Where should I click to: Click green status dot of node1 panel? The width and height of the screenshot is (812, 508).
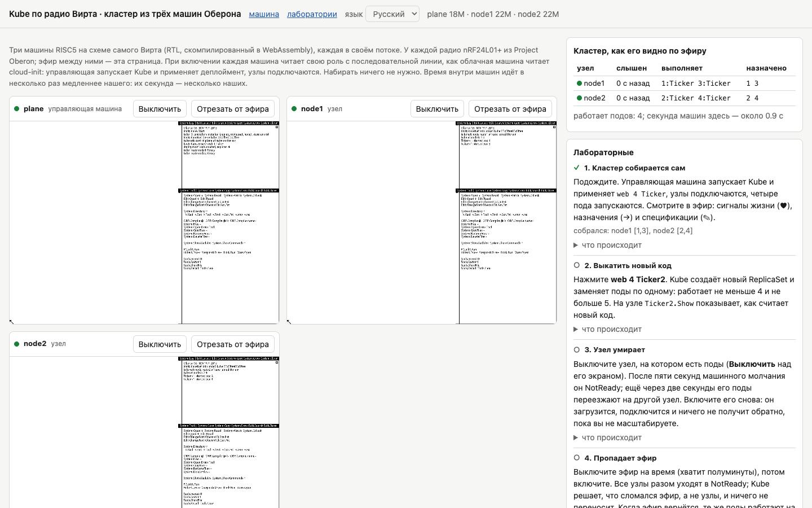coord(294,109)
